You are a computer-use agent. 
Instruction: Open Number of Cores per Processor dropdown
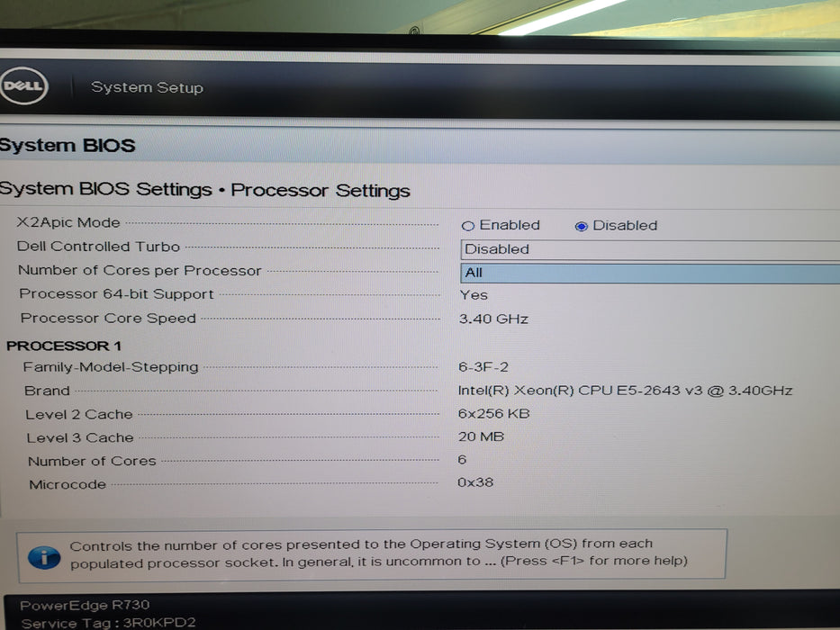650,273
